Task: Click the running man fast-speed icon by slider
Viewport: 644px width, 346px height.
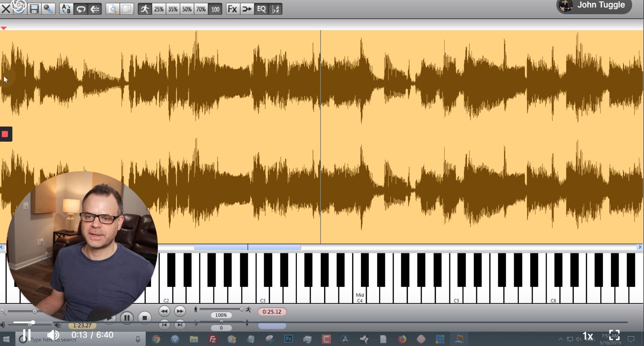Action: [248, 310]
